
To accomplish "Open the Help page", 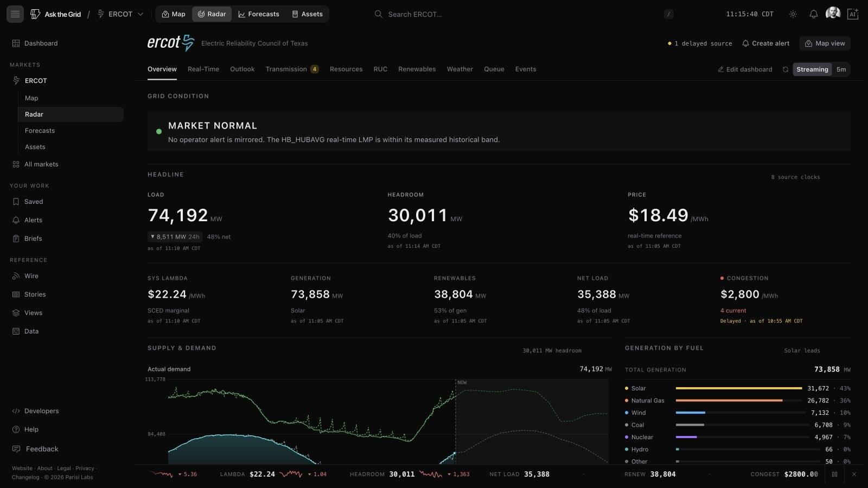I will (x=25, y=429).
